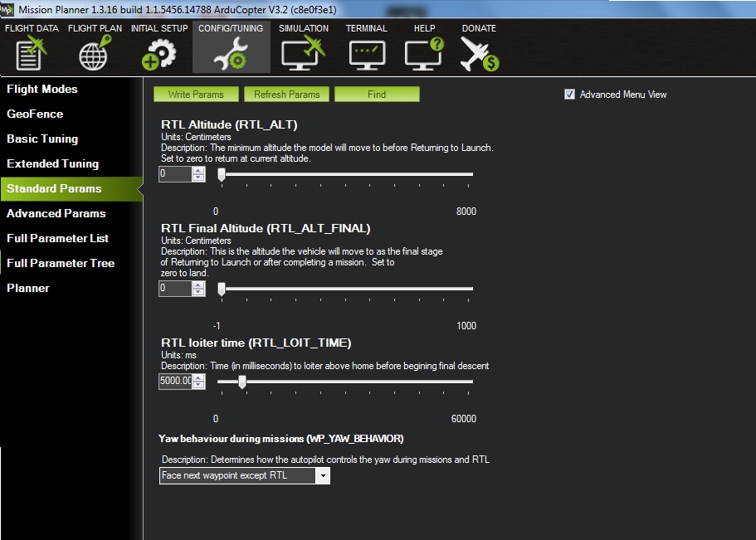Click the Donate airplane icon

480,54
